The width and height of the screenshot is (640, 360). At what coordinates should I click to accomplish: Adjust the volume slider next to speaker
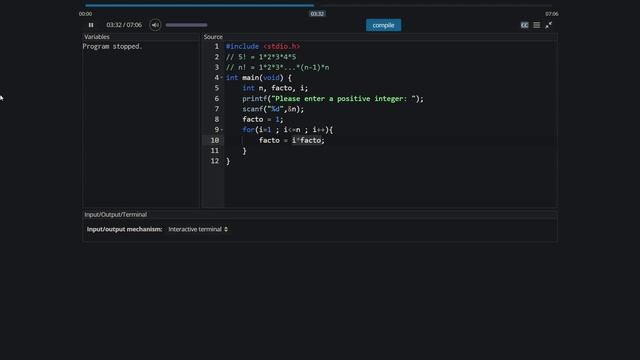pos(187,25)
